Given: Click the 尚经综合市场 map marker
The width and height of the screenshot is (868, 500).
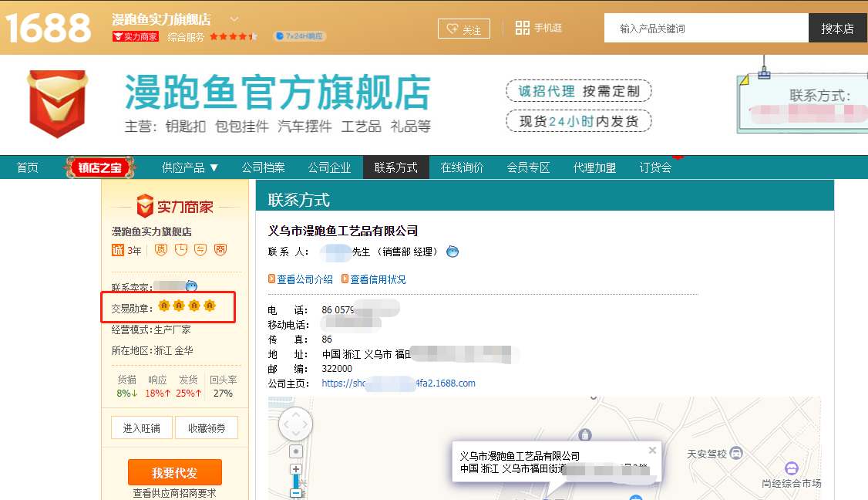Looking at the screenshot, I should pyautogui.click(x=792, y=468).
